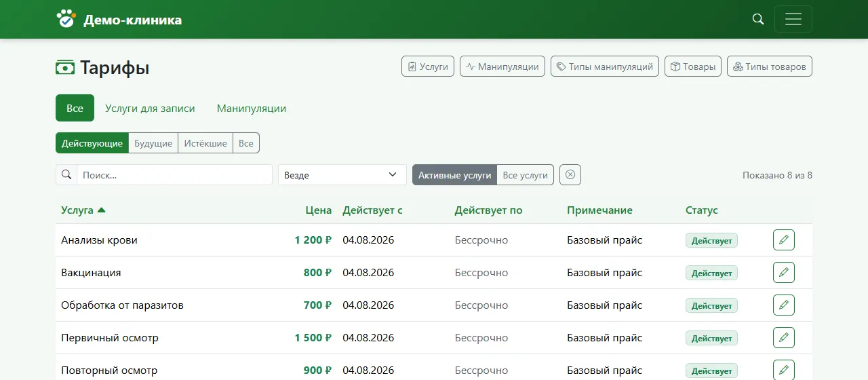
Task: Sort by the Действует с column header
Action: click(x=372, y=210)
